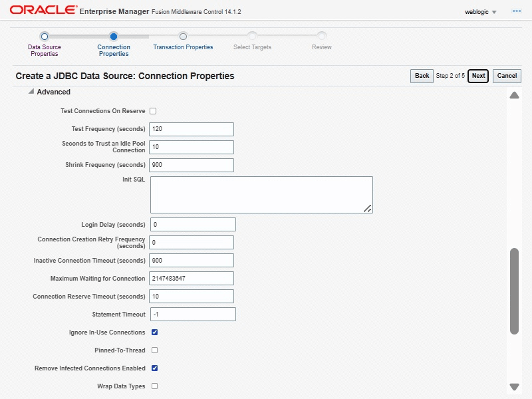The width and height of the screenshot is (532, 399).
Task: Collapse the Advanced section
Action: [31, 92]
